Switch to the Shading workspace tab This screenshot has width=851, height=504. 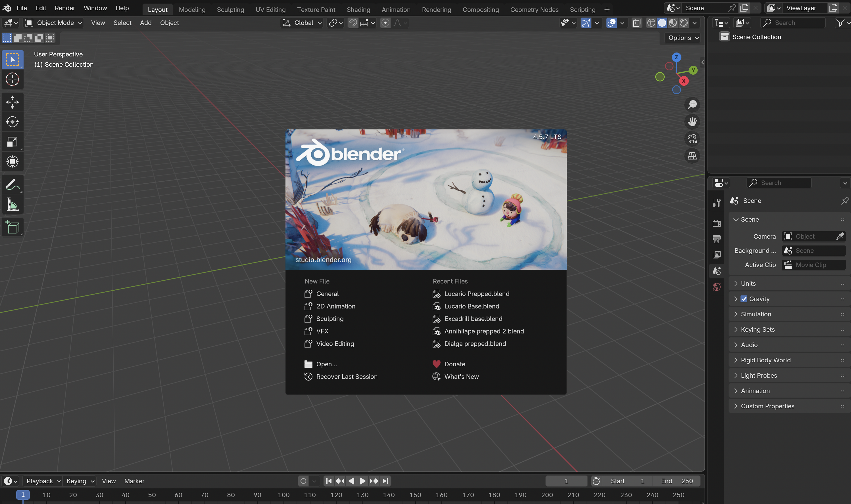tap(358, 10)
